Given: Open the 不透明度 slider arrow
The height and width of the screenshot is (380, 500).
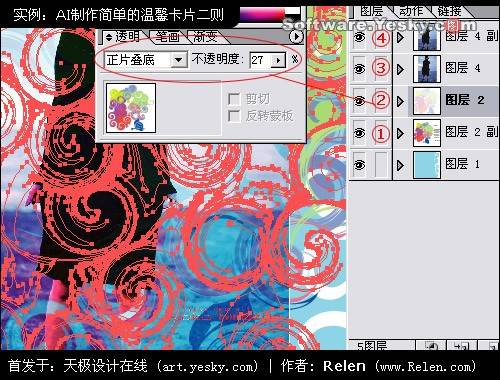Looking at the screenshot, I should pos(278,60).
